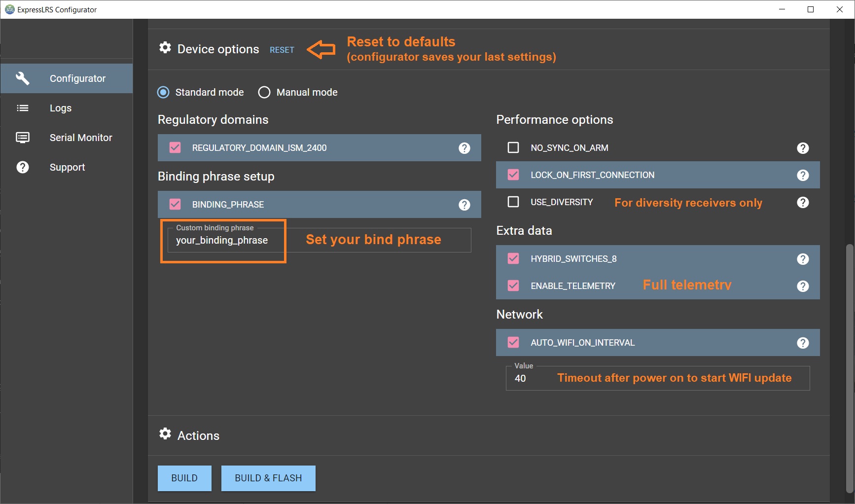This screenshot has width=855, height=504.
Task: Show help for AUTO_WIFI_ON_INTERVAL
Action: coord(803,343)
